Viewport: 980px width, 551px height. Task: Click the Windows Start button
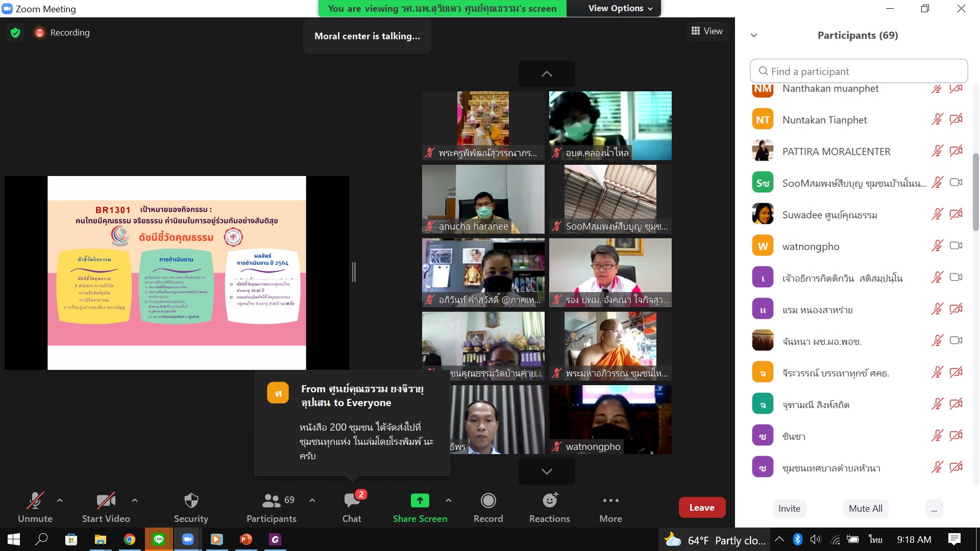[14, 539]
